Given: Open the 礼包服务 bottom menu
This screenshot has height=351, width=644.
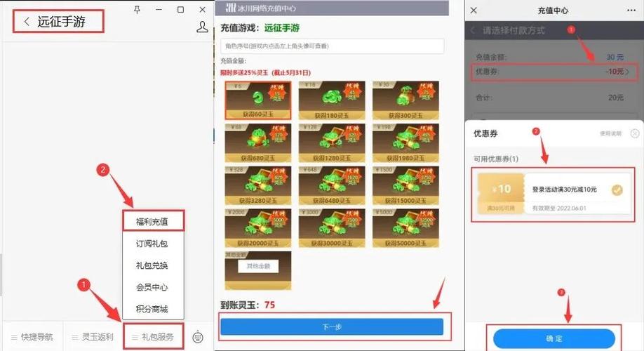Looking at the screenshot, I should [x=153, y=337].
